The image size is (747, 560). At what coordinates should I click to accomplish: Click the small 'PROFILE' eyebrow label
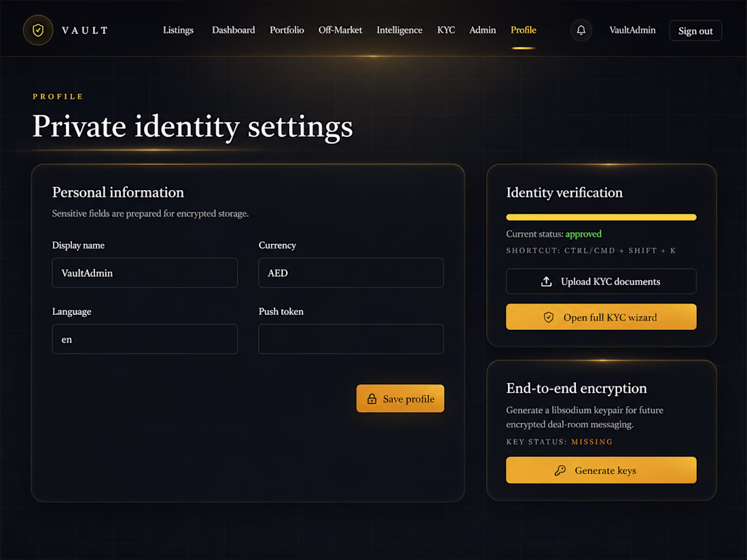pos(58,96)
